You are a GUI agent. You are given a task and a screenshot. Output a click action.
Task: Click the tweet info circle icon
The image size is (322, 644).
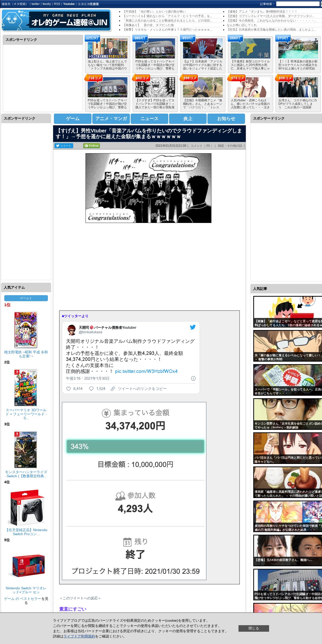[193, 378]
